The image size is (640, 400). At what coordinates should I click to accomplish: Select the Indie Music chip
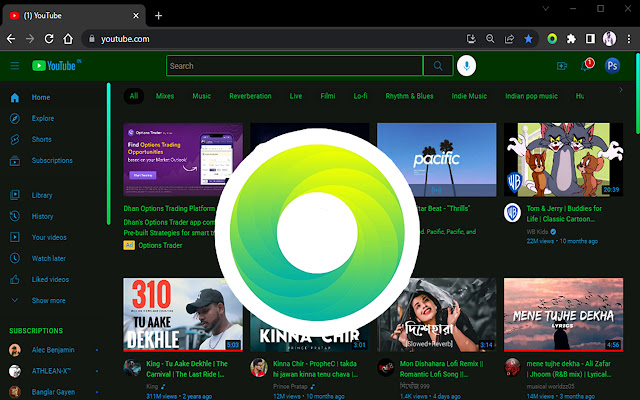[469, 96]
